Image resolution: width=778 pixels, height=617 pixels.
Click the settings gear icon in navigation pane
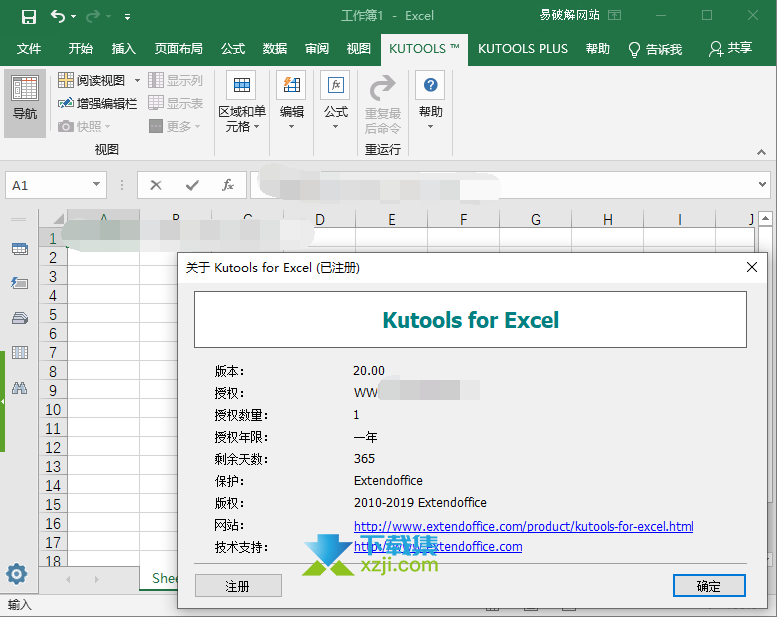[17, 574]
